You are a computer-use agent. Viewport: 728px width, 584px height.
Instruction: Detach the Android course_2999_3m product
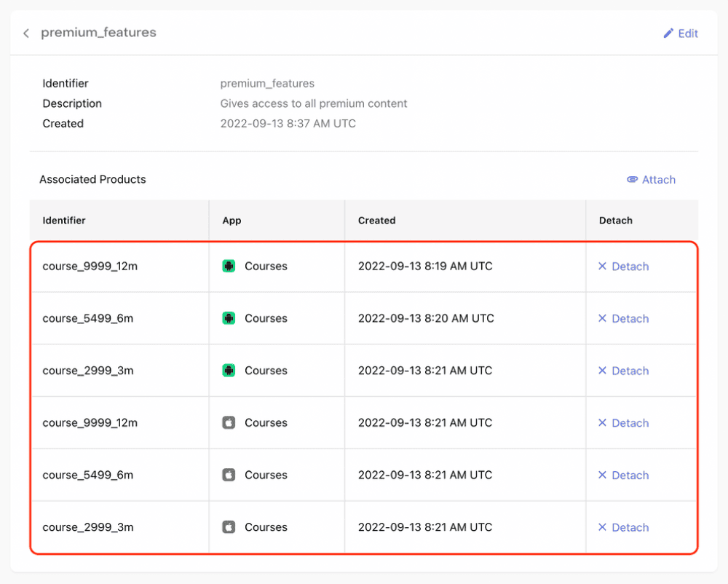623,371
